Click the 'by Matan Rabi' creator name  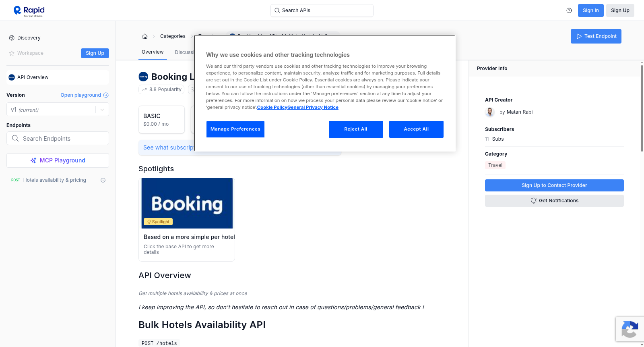click(516, 112)
